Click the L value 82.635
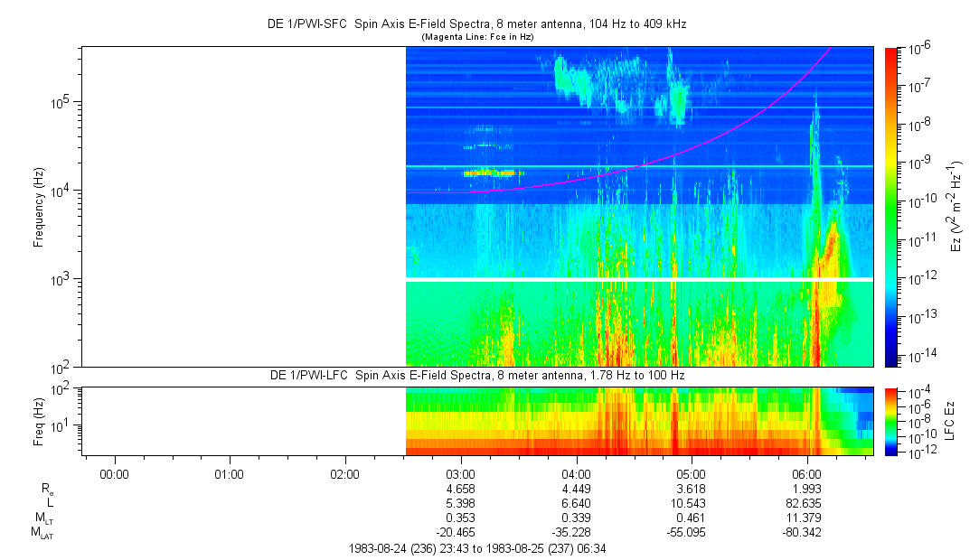This screenshot has width=979, height=560. 806,503
